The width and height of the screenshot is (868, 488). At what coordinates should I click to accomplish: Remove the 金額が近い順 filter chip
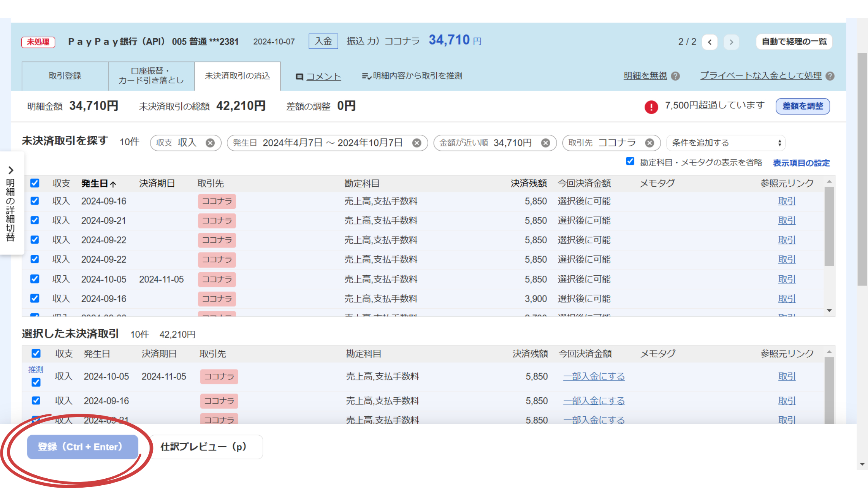pyautogui.click(x=545, y=143)
